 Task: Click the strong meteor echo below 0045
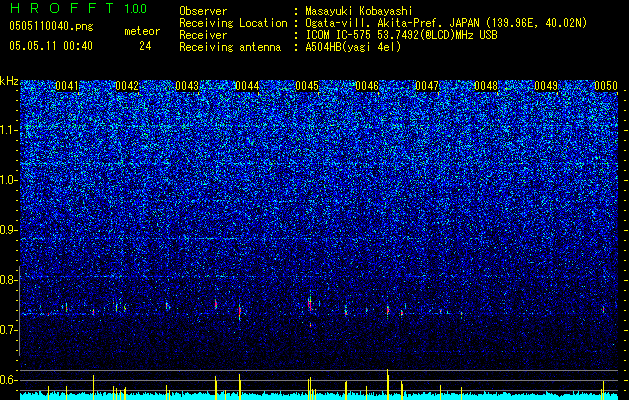[x=310, y=304]
